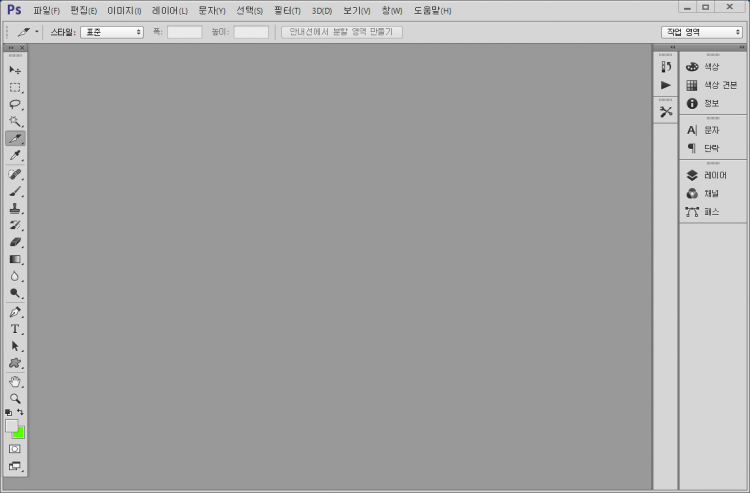The height and width of the screenshot is (493, 750).
Task: Open the tool preset picker arrow
Action: tap(37, 32)
